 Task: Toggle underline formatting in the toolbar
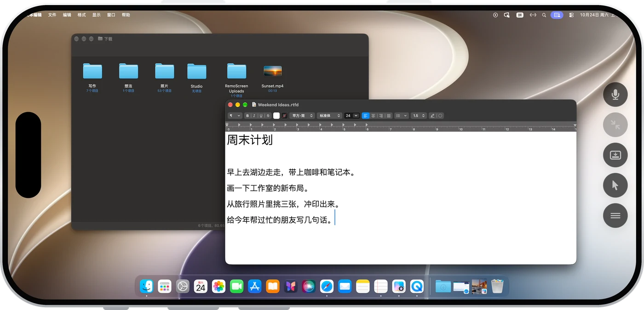pyautogui.click(x=261, y=116)
